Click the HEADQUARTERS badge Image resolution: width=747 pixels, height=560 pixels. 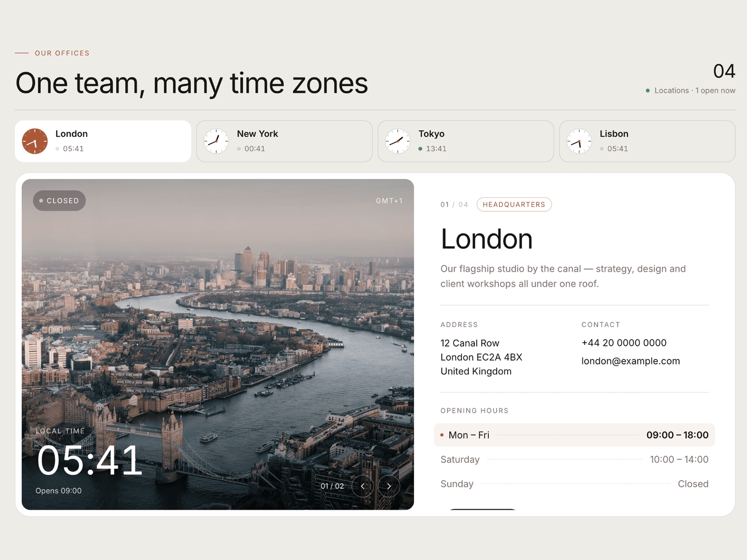[x=514, y=205]
